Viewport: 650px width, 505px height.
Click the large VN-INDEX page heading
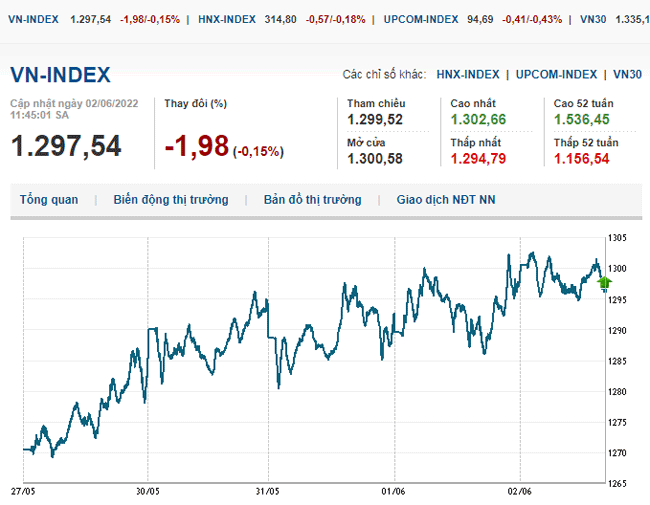pyautogui.click(x=60, y=75)
